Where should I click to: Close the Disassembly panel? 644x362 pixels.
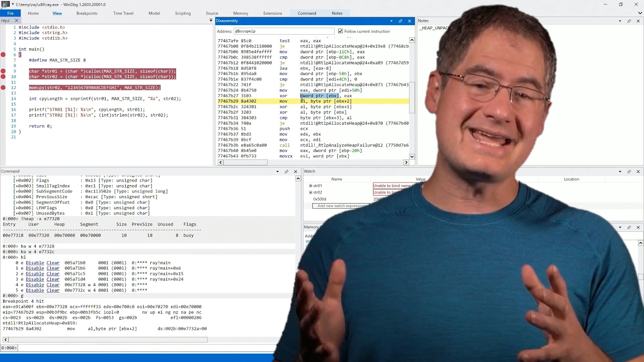click(410, 21)
